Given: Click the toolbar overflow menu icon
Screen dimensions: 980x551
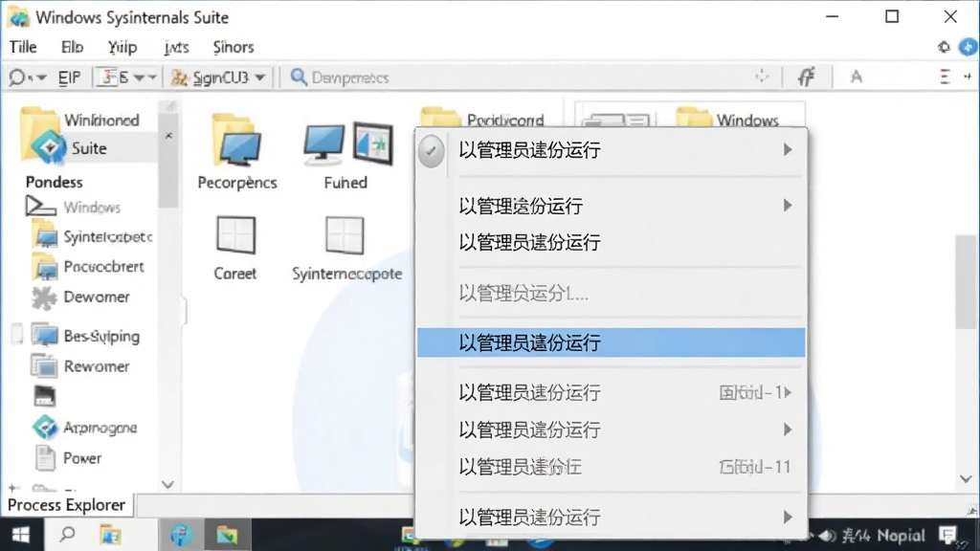Looking at the screenshot, I should tap(945, 77).
